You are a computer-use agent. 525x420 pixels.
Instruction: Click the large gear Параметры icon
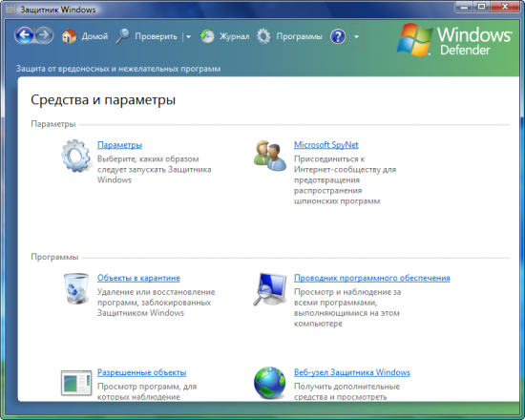(76, 156)
